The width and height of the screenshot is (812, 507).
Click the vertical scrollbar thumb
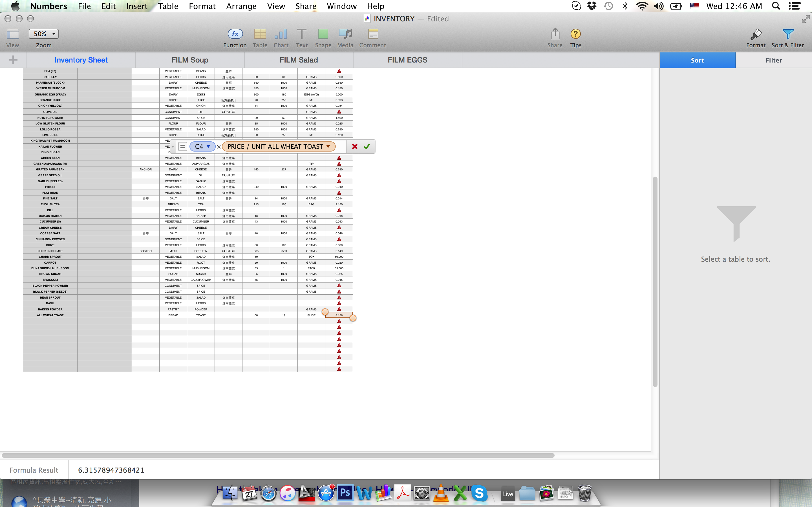coord(655,282)
